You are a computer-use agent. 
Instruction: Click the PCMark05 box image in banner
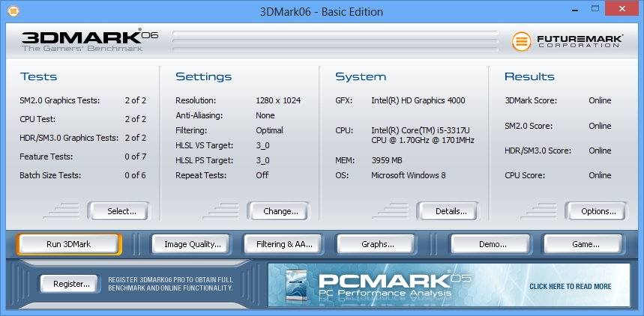297,285
